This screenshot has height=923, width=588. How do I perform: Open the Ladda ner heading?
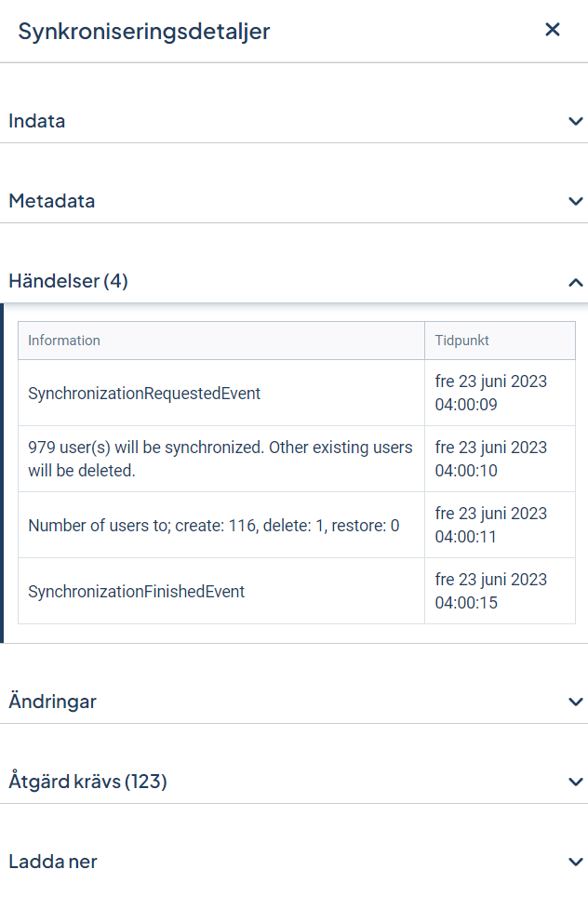point(53,862)
